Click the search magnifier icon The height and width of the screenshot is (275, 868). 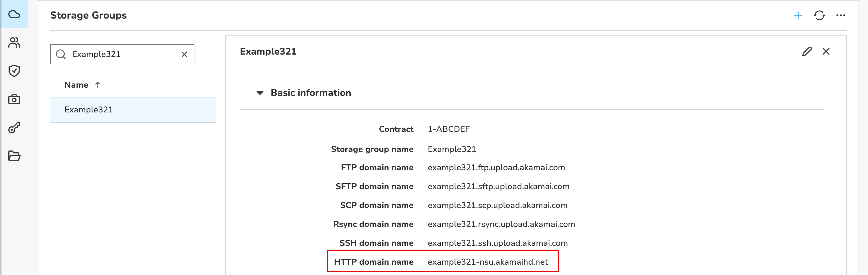point(61,54)
